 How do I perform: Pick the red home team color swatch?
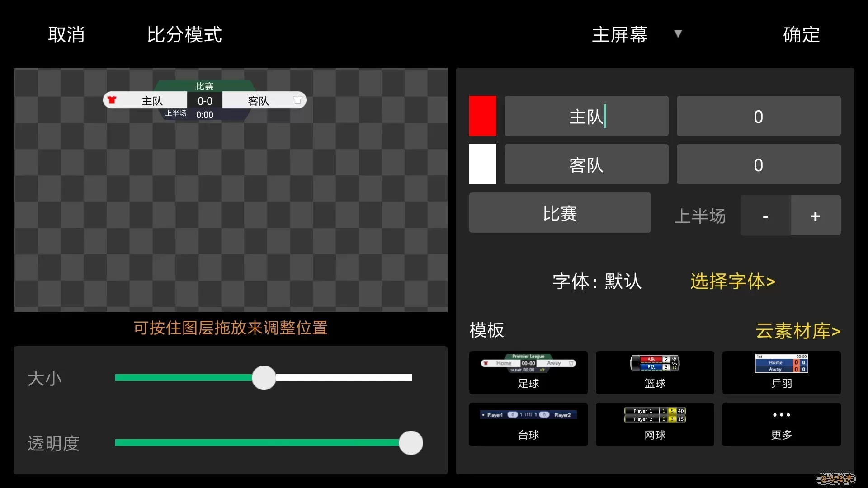coord(482,116)
